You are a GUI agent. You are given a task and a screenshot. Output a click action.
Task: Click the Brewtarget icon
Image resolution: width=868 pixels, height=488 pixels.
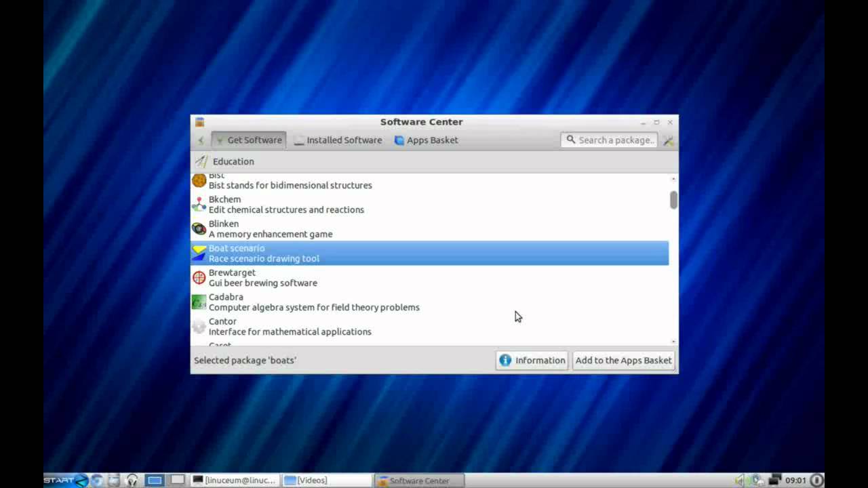(199, 277)
